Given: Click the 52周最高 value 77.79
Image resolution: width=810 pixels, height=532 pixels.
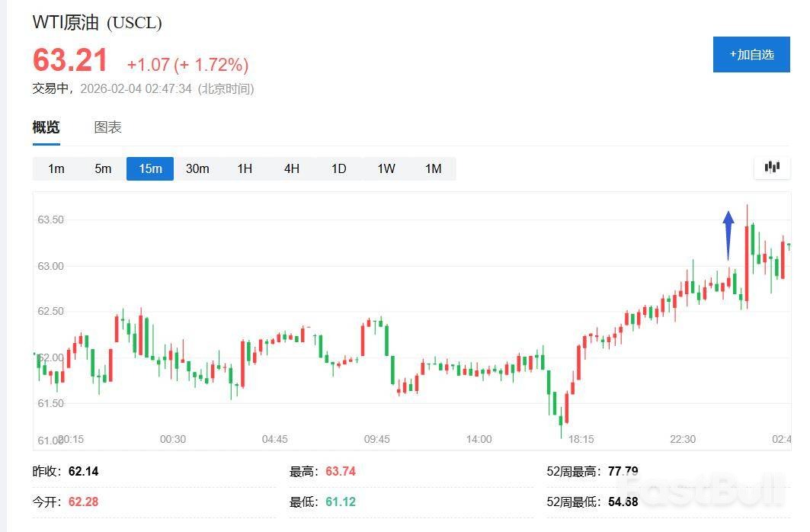Looking at the screenshot, I should click(623, 471).
